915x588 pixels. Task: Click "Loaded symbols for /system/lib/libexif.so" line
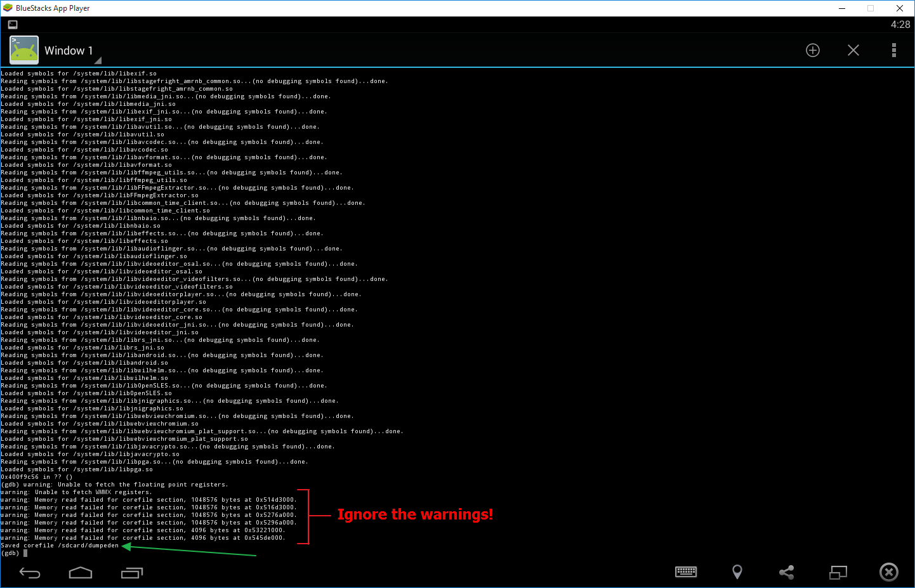tap(79, 74)
